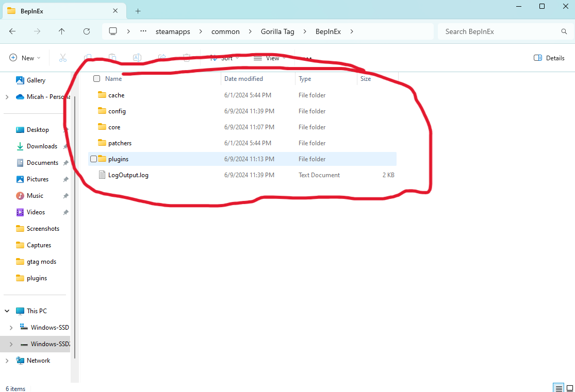Click the PC monitor icon in address bar

(113, 31)
